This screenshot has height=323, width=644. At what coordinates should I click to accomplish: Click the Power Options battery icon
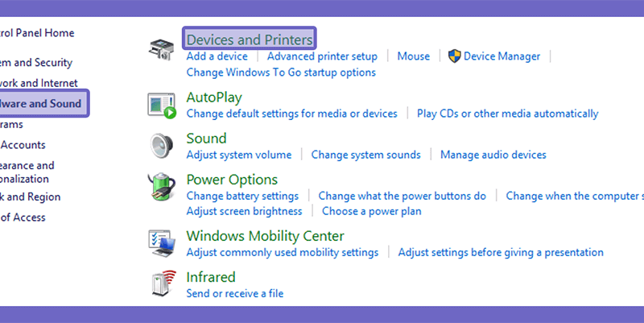162,187
